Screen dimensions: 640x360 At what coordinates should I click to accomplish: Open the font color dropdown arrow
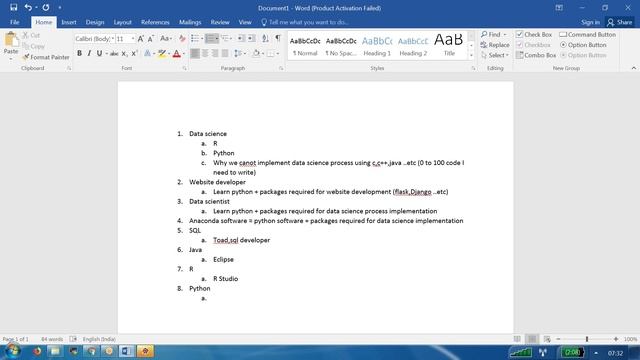184,53
